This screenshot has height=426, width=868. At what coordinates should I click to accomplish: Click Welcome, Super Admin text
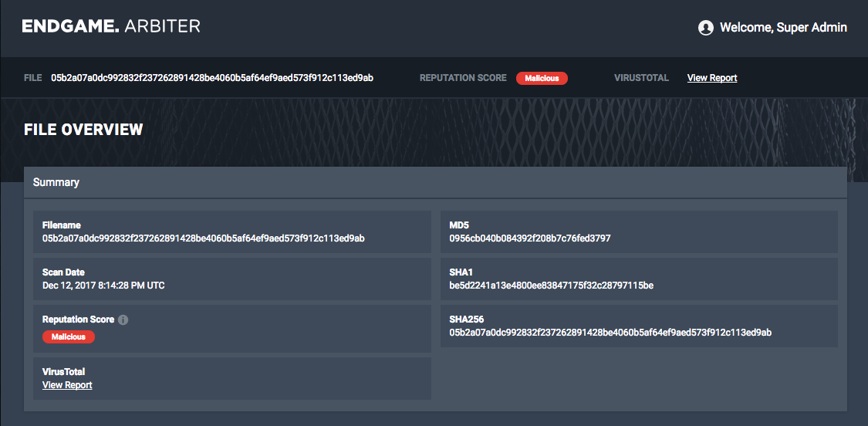coord(783,28)
